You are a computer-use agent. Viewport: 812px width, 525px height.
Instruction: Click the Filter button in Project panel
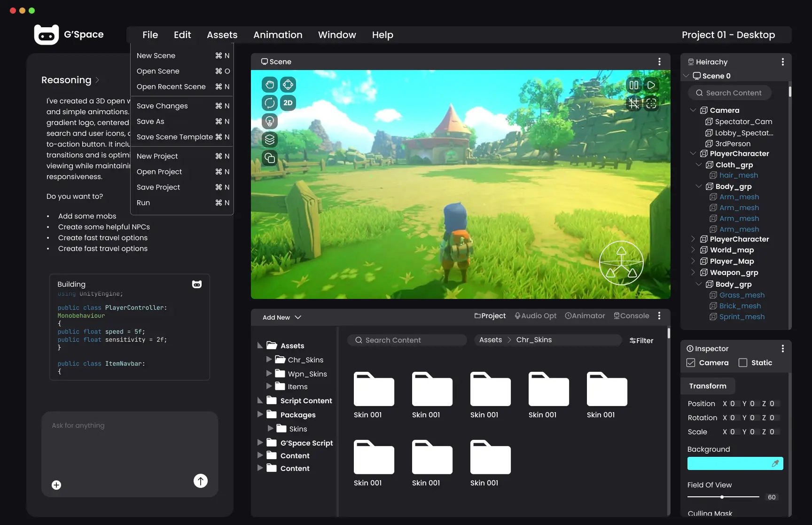(x=641, y=340)
